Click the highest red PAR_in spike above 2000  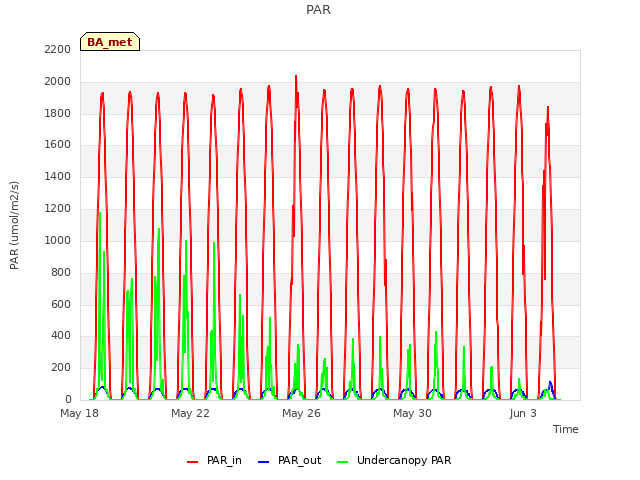[296, 77]
